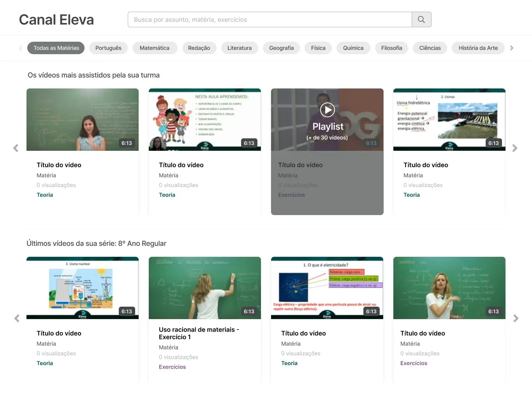532x399 pixels.
Task: Open the Canal Eleva logo home link
Action: 56,20
